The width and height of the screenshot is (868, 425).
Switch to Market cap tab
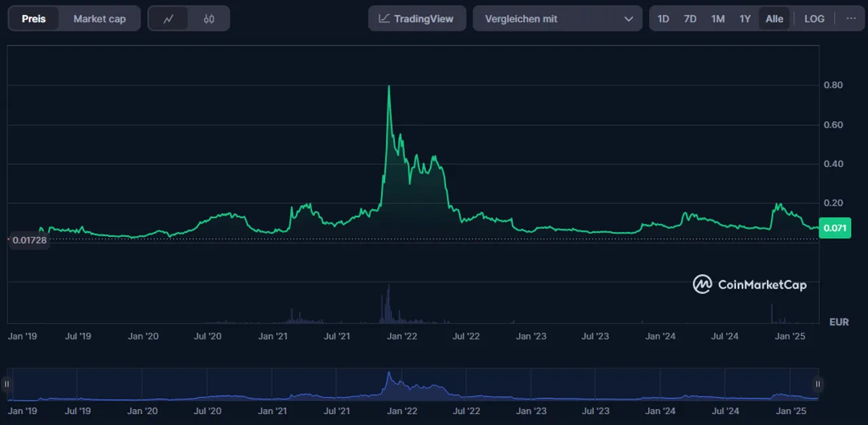[x=99, y=19]
